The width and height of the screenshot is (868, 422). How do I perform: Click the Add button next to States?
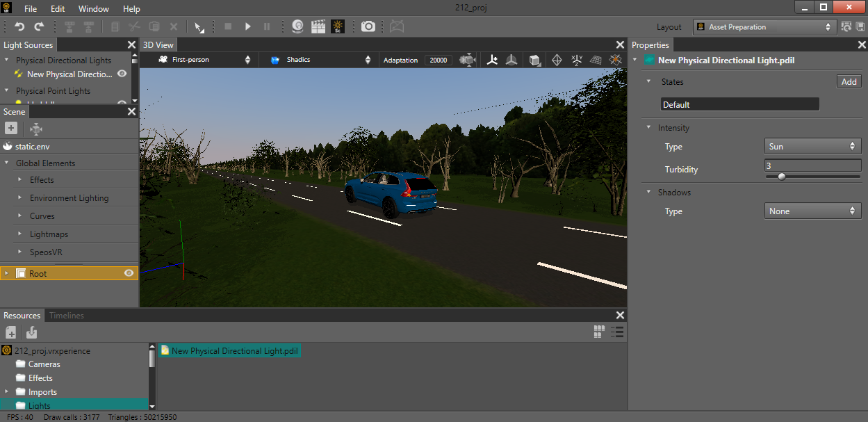click(x=849, y=82)
